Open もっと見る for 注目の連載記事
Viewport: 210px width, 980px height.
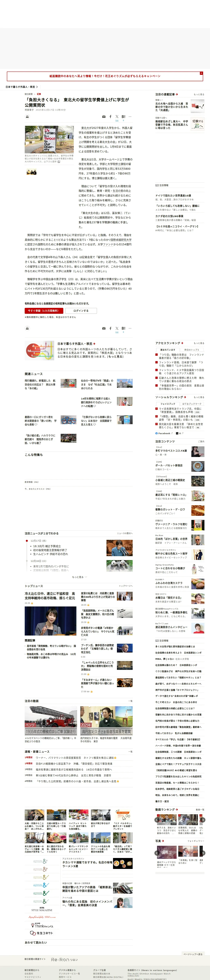pyautogui.click(x=199, y=94)
